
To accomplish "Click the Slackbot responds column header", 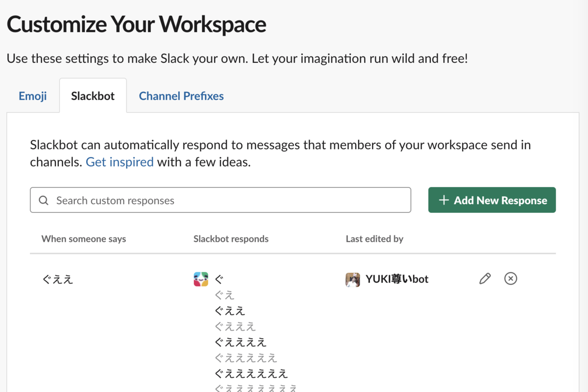I will pos(231,239).
